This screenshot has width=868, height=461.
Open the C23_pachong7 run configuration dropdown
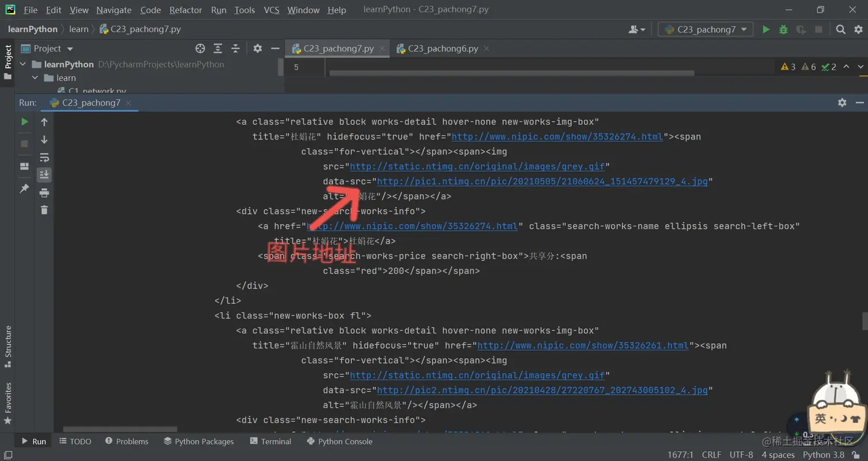[x=705, y=29]
